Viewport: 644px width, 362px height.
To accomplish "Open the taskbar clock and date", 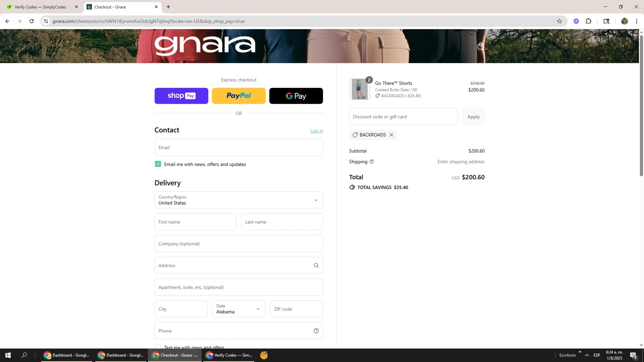I will (614, 355).
